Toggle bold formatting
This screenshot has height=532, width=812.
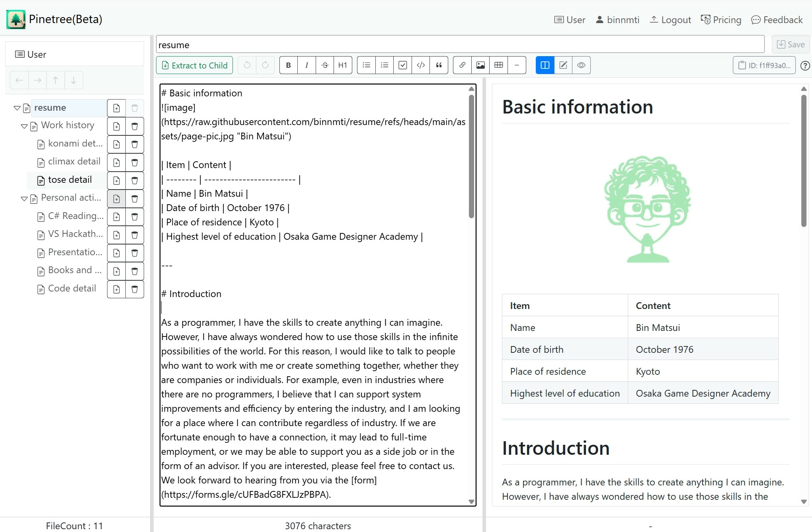(288, 65)
